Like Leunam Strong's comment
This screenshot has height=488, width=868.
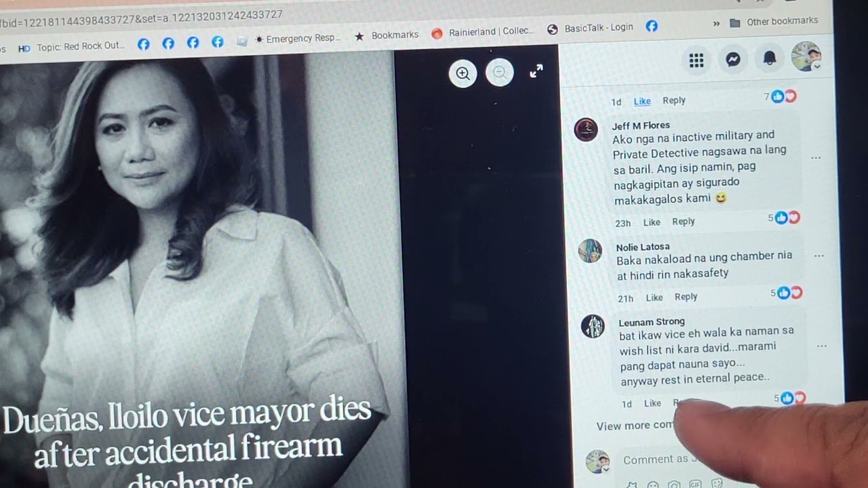pyautogui.click(x=652, y=403)
